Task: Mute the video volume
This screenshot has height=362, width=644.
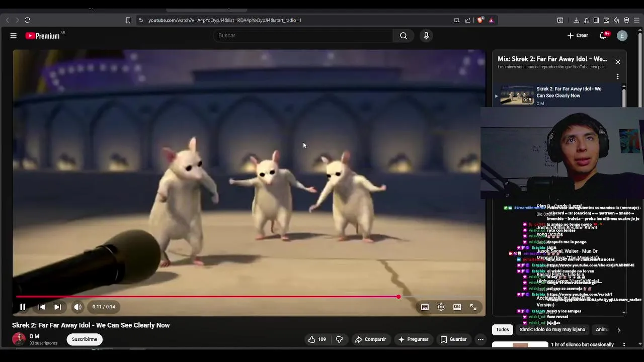Action: [x=77, y=307]
